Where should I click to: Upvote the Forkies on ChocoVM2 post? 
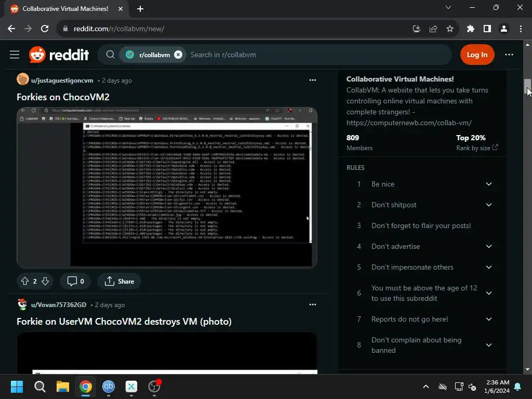[x=25, y=281]
